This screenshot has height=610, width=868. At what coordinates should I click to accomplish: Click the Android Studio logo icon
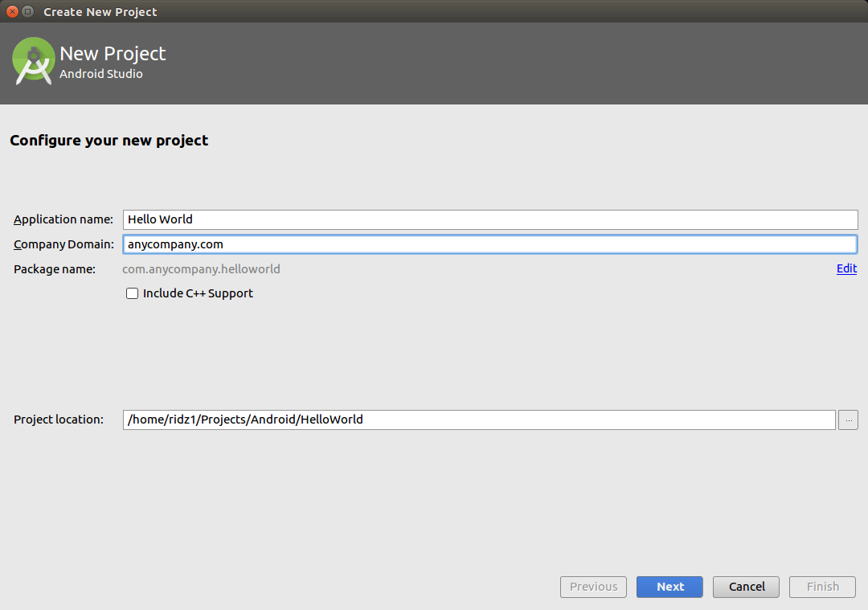tap(33, 61)
